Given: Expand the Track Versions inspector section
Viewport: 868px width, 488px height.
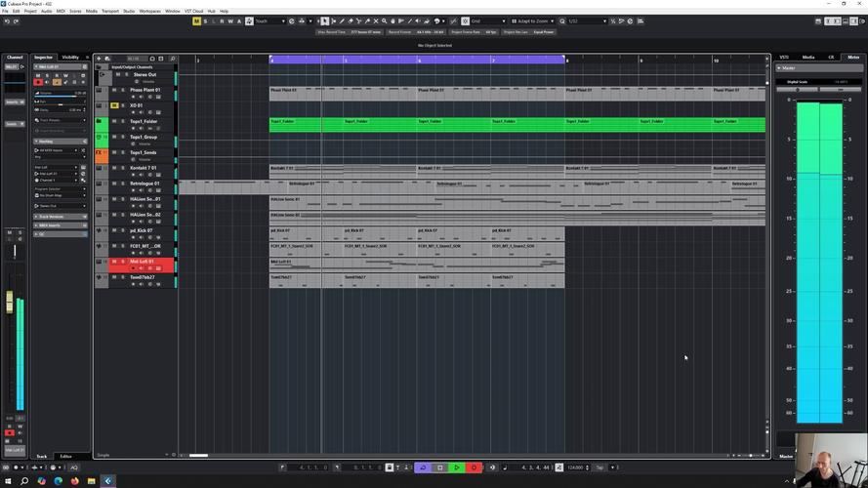Looking at the screenshot, I should coord(51,217).
